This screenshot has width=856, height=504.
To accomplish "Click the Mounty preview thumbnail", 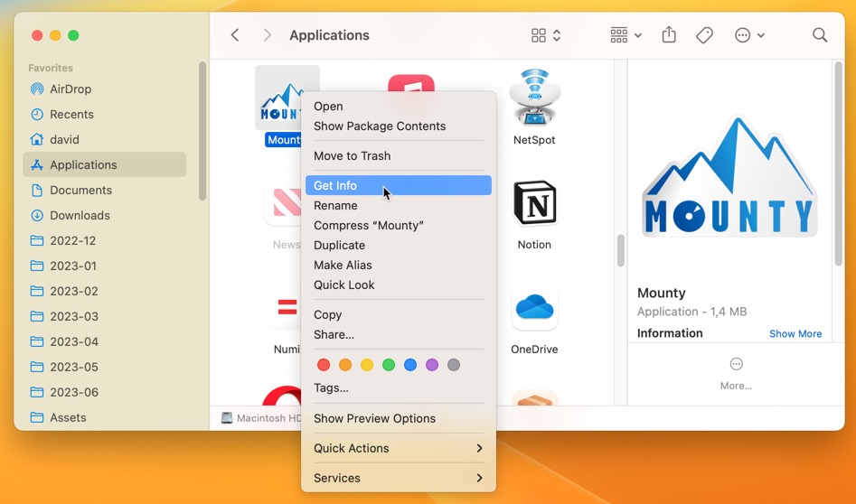I will [729, 177].
